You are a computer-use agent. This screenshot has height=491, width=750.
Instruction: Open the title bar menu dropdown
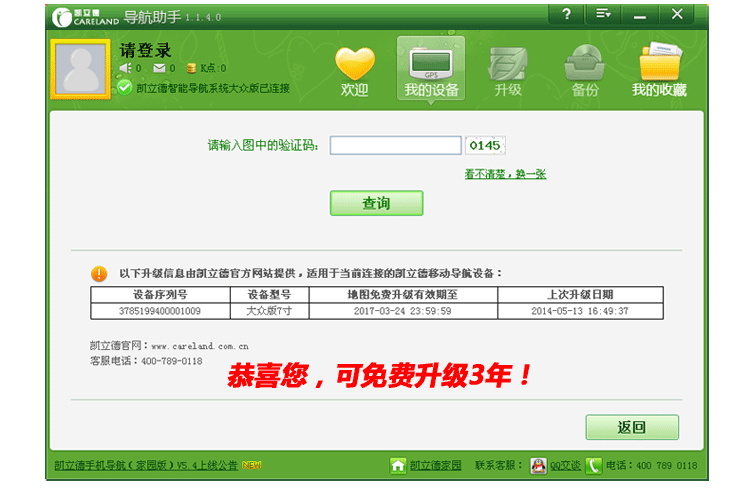603,14
